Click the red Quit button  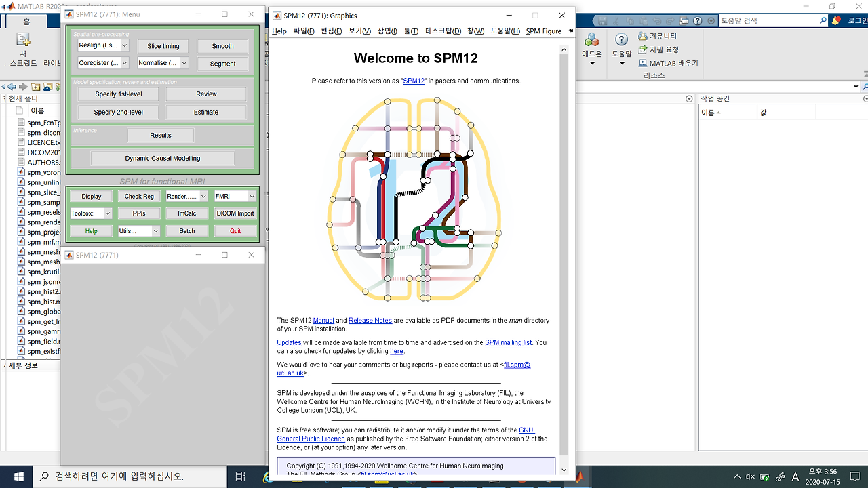click(x=235, y=230)
